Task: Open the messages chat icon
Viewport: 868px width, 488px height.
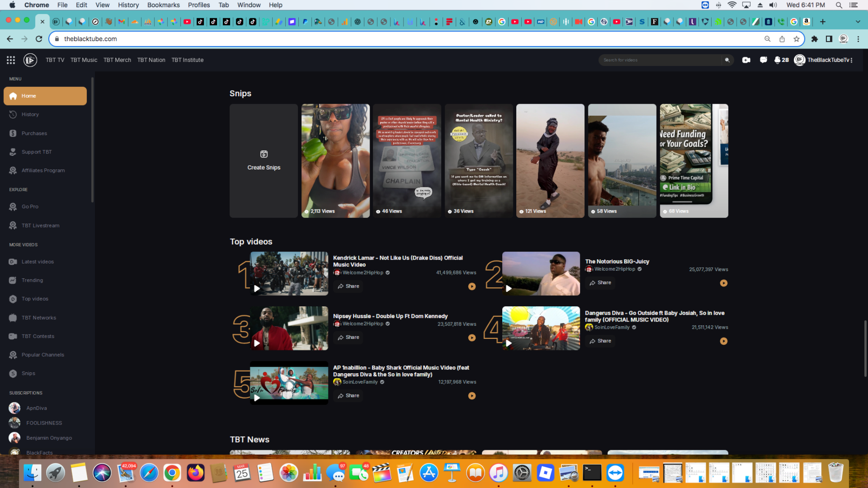Action: (763, 60)
